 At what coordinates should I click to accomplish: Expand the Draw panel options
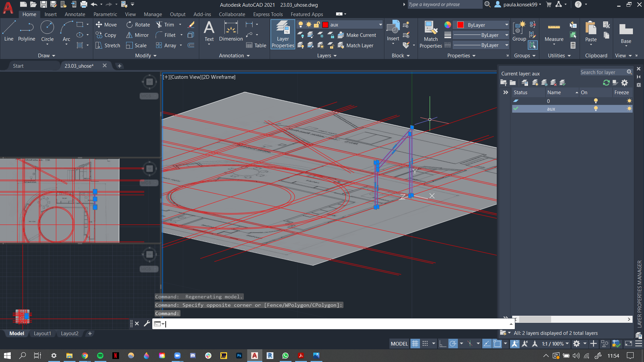[x=46, y=55]
